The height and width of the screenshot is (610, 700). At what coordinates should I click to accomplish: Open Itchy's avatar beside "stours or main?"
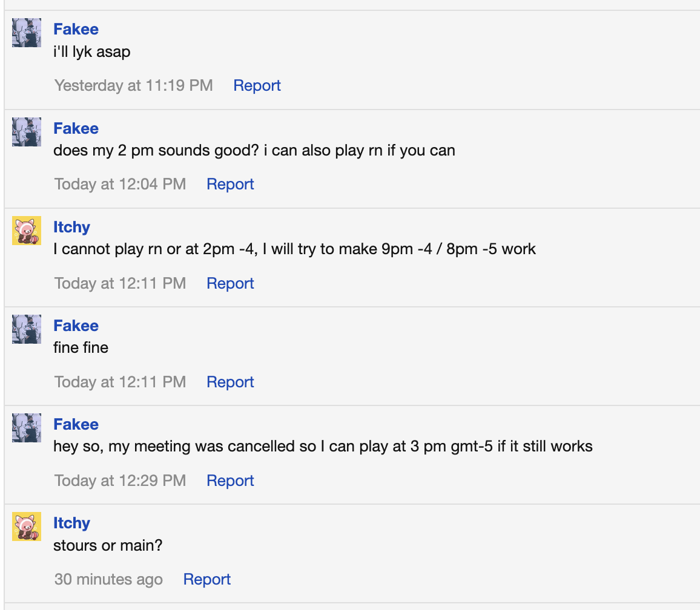tap(27, 526)
